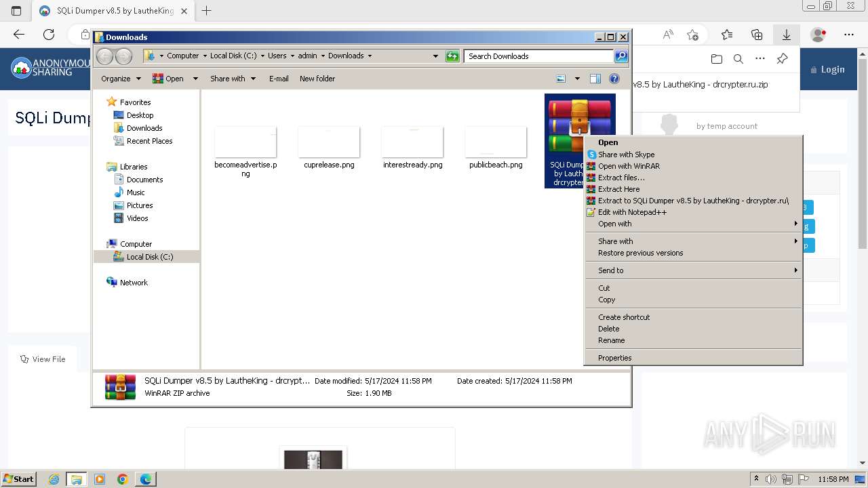Choose Rename from context menu
Viewport: 868px width, 488px height.
693,340
